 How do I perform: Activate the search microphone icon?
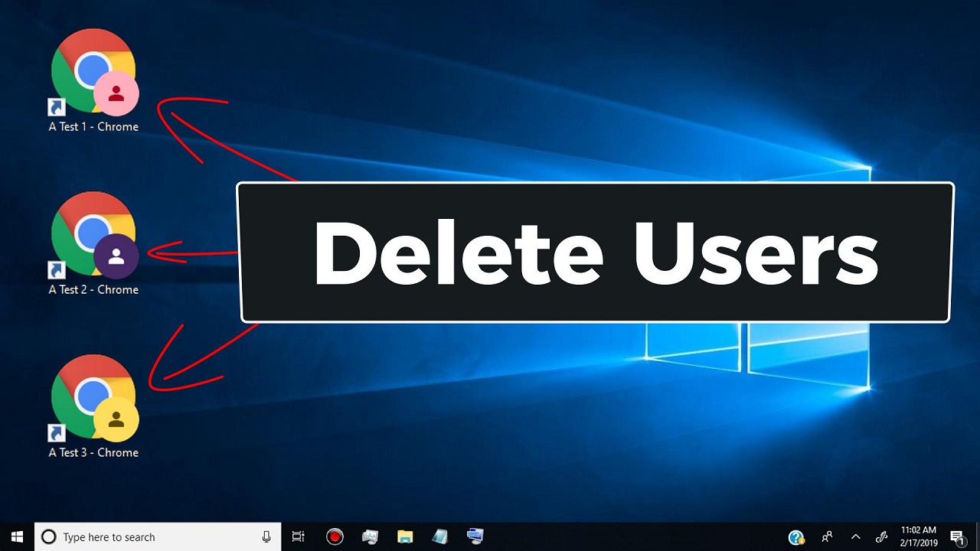tap(266, 537)
